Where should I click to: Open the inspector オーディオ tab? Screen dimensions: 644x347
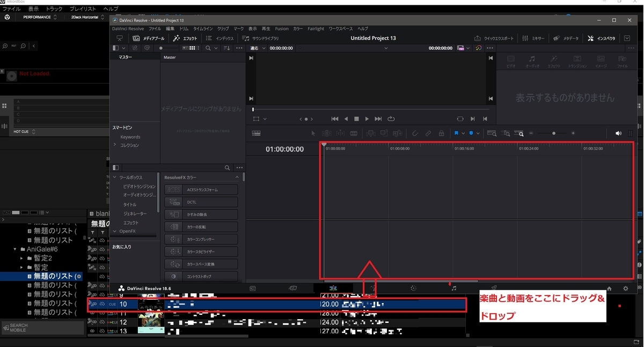532,61
